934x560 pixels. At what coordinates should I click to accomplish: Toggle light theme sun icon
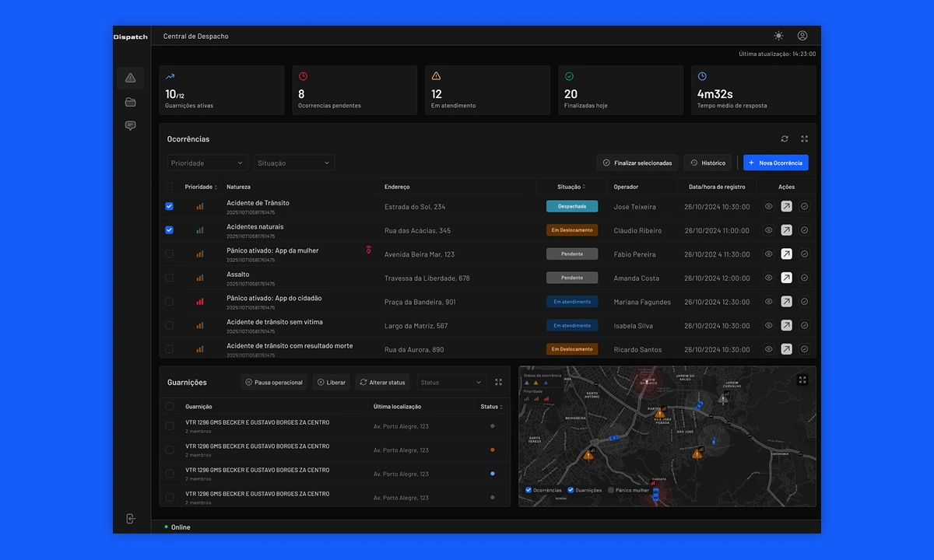point(778,36)
